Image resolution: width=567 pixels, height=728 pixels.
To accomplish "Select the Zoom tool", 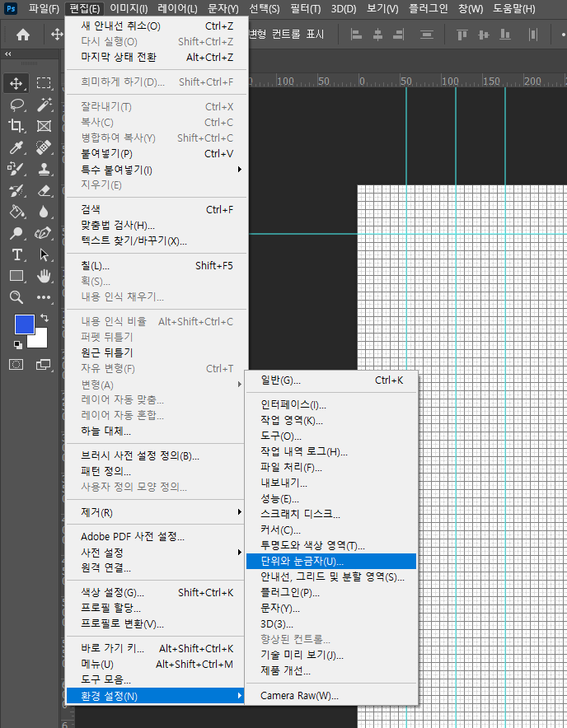I will 16,297.
